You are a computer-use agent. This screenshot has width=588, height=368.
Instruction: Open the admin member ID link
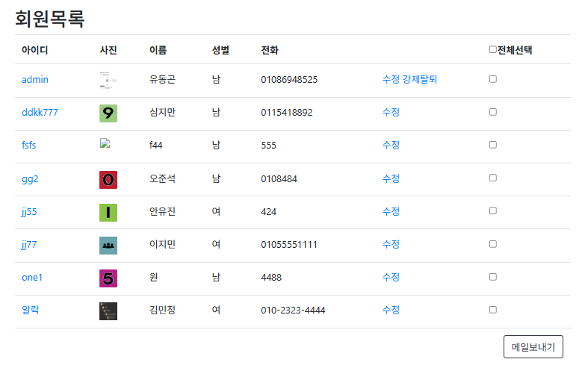(35, 79)
